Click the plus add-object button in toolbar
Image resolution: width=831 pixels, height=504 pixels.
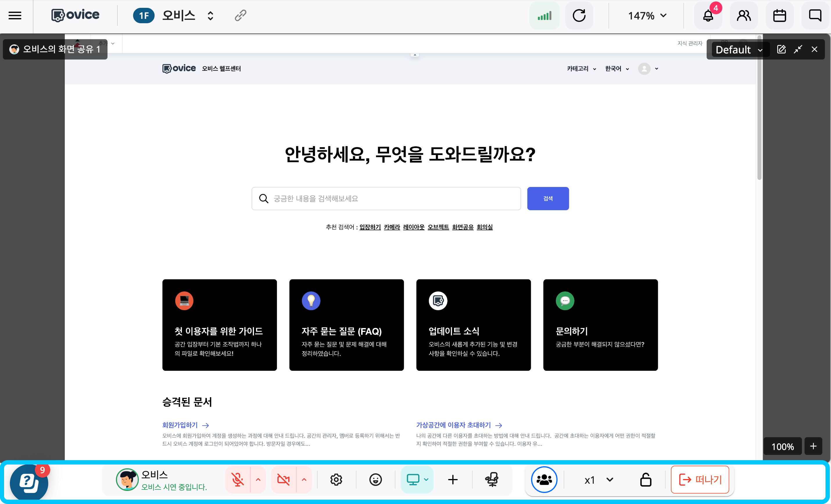click(453, 479)
